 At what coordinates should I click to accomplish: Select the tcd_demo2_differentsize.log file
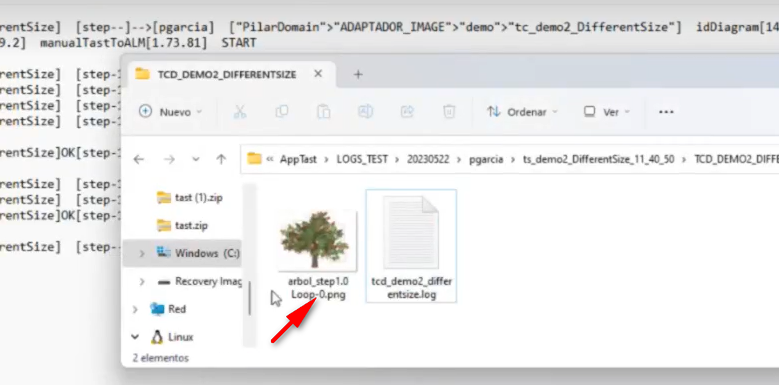tap(411, 246)
